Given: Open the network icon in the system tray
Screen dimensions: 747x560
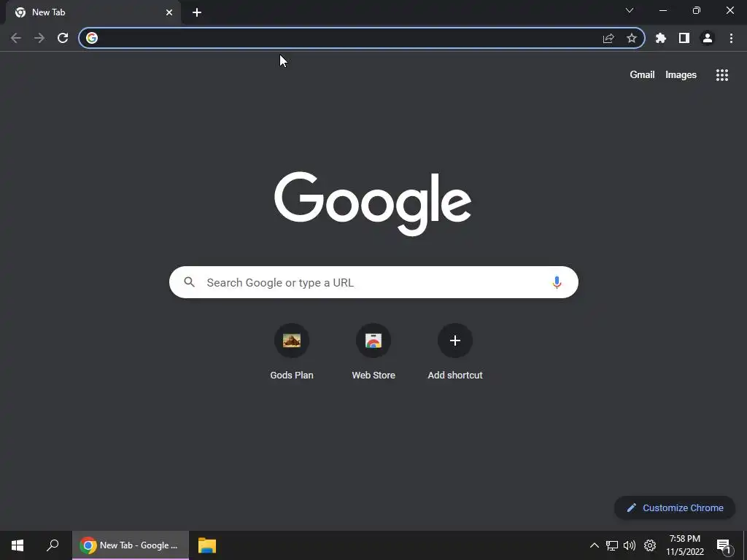Looking at the screenshot, I should 612,545.
